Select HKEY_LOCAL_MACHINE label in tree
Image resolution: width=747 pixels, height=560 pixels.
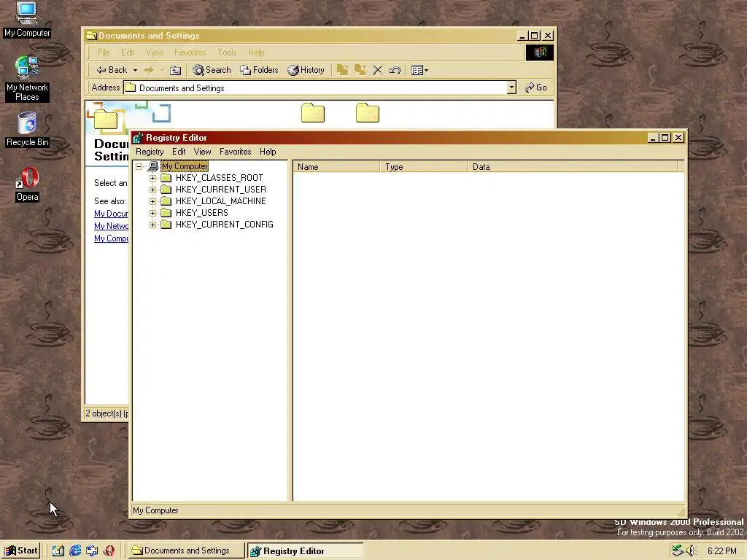[x=220, y=201]
